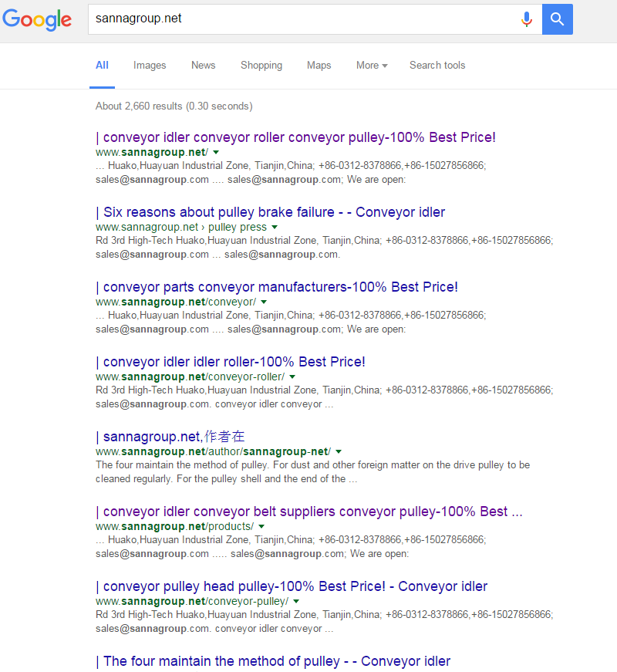Click the Google logo
The image size is (617, 672).
37,19
